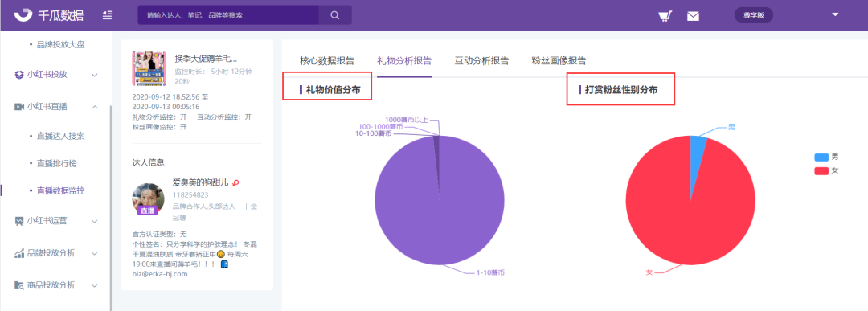Screen dimensions: 868x311
Task: Expand the 小红书投放 menu chevron
Action: (x=95, y=75)
